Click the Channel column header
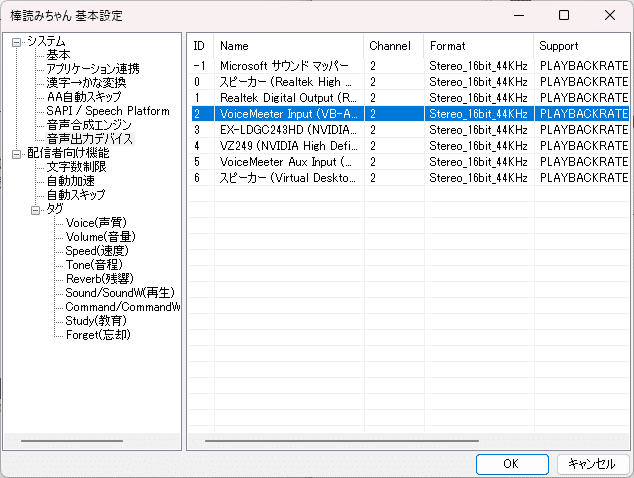Screen dimensions: 634x478 click(393, 46)
